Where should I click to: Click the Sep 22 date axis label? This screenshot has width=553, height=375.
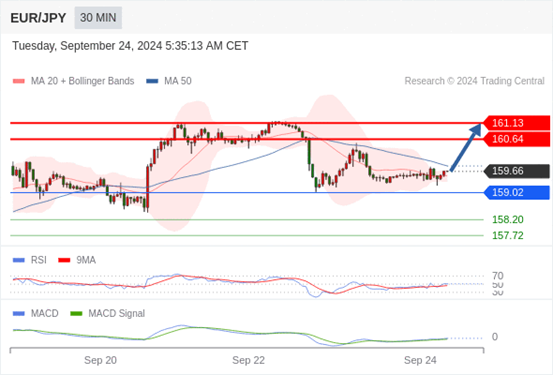point(248,361)
